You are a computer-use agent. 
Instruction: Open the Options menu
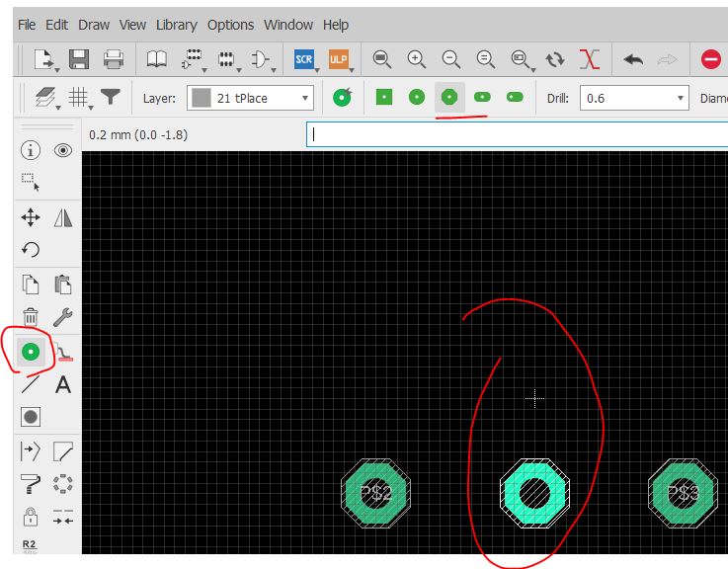(x=231, y=25)
